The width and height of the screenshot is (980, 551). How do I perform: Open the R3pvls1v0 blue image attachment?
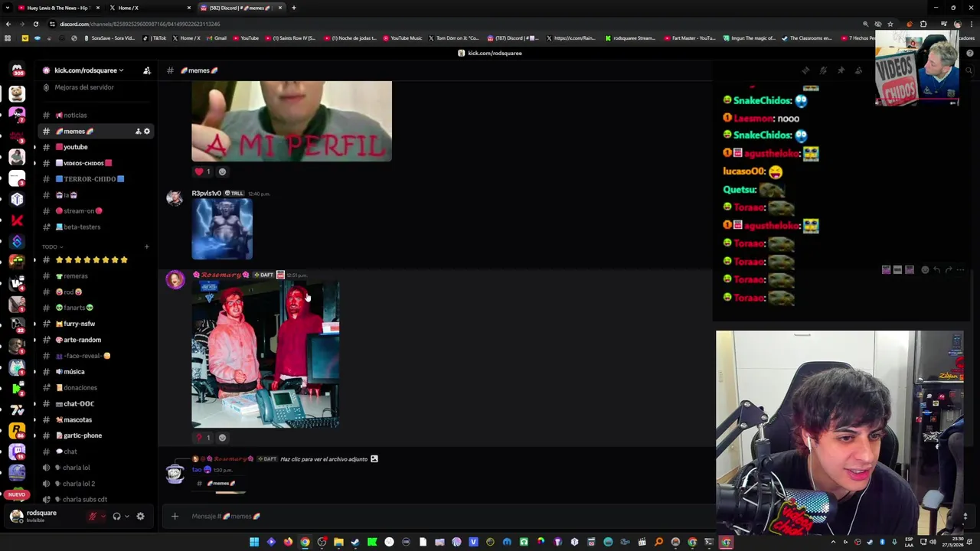point(222,229)
